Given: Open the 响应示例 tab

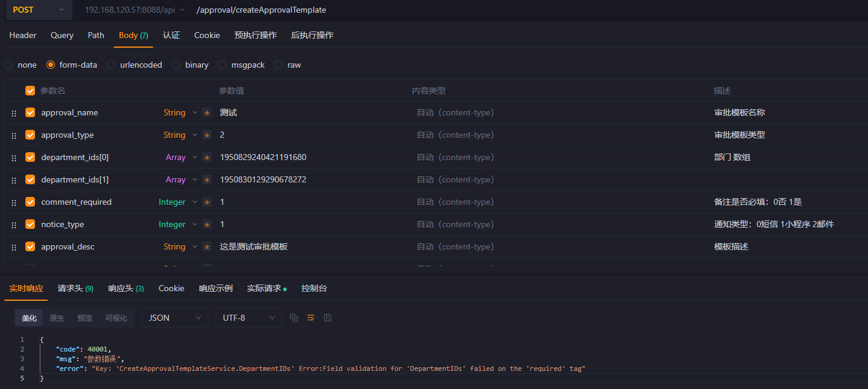Looking at the screenshot, I should [215, 289].
